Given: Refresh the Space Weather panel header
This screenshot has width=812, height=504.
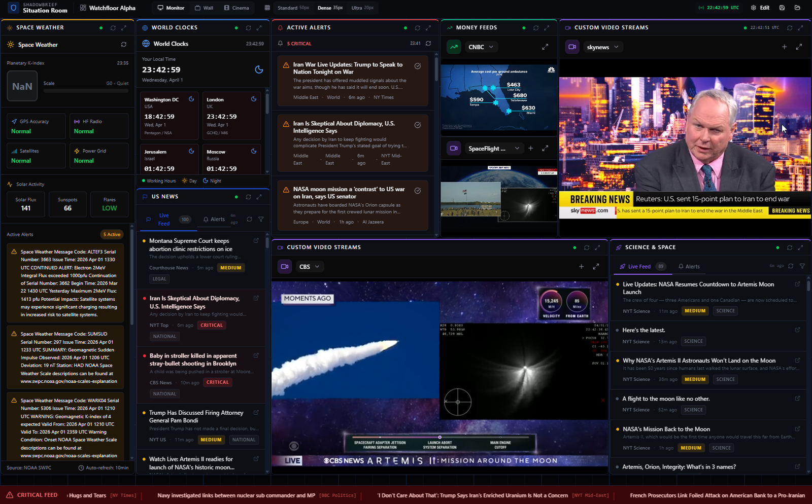Looking at the screenshot, I should (113, 28).
